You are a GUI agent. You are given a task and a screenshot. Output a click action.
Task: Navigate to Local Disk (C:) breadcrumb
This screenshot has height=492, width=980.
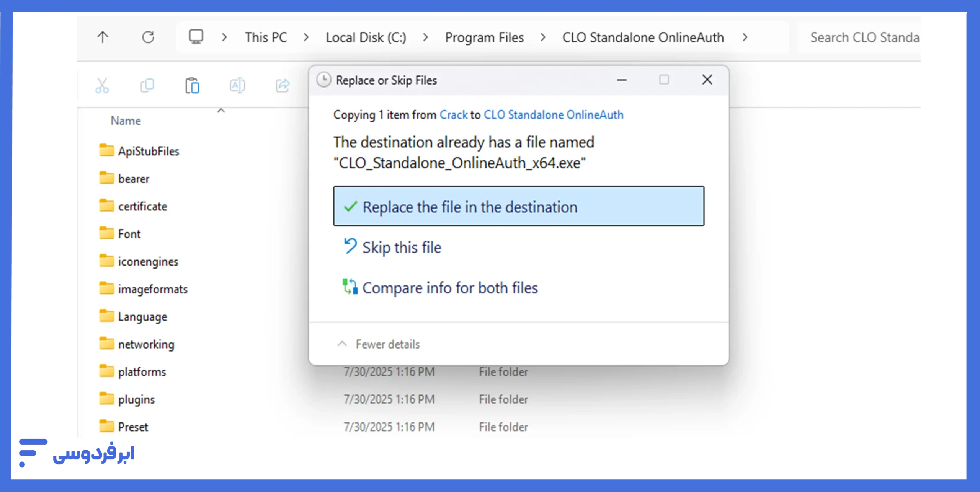pyautogui.click(x=366, y=37)
